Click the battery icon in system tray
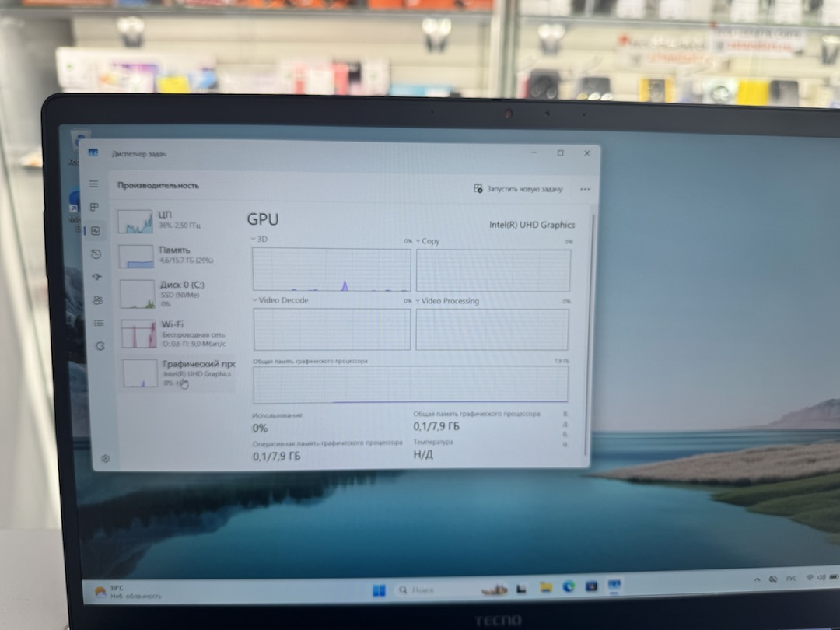 tap(834, 577)
